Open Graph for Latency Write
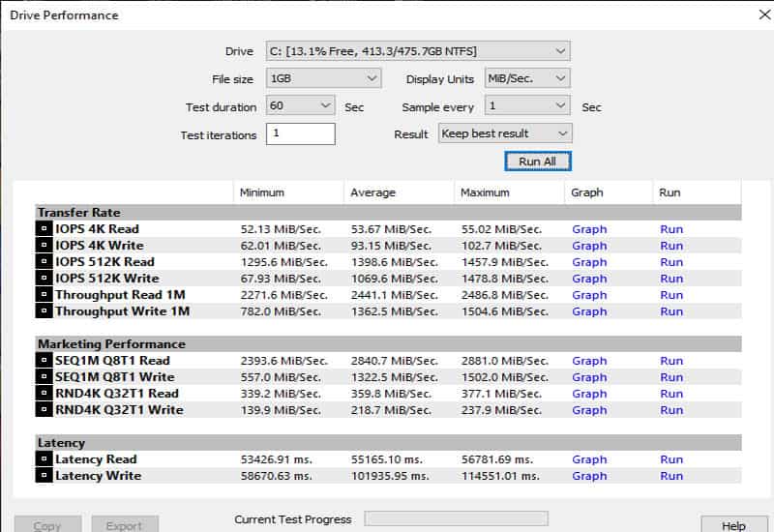Screen dimensions: 774x532 click(x=589, y=476)
